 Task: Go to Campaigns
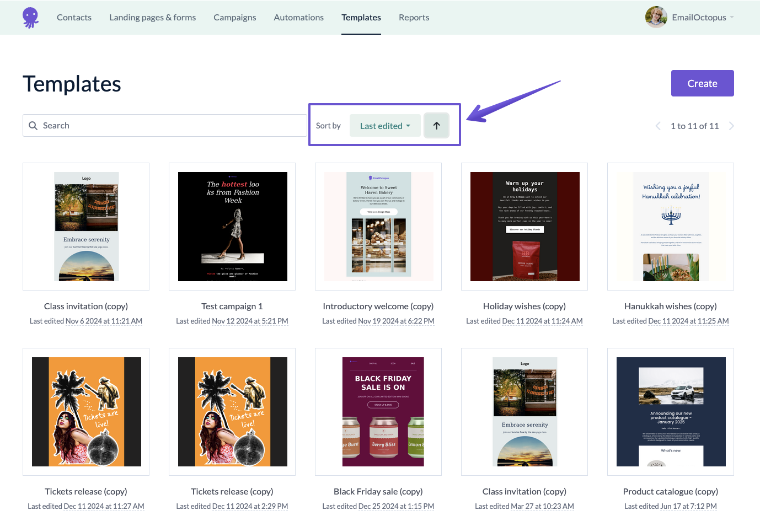(x=235, y=18)
